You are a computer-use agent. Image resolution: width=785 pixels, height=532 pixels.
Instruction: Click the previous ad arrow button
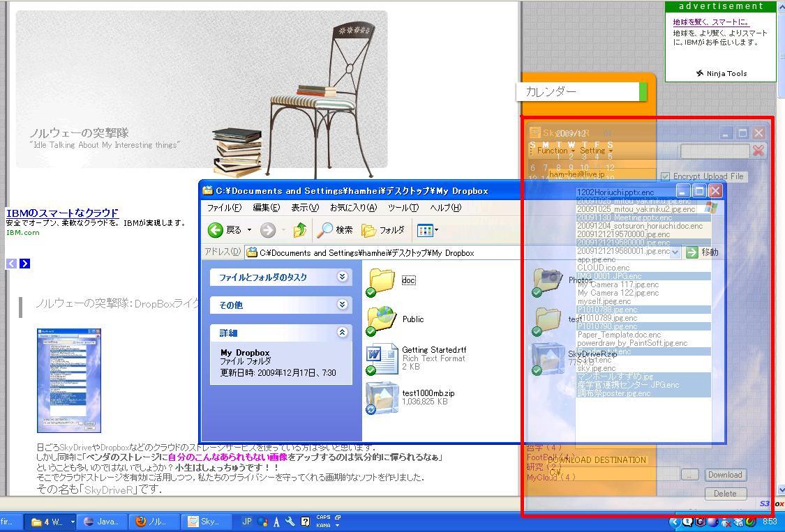point(12,264)
